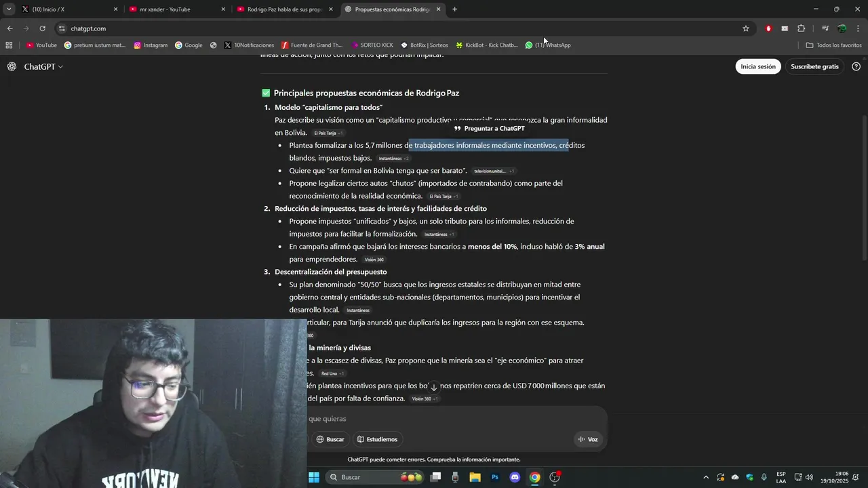Click the microphone tray icon
This screenshot has height=488, width=868.
point(764,477)
